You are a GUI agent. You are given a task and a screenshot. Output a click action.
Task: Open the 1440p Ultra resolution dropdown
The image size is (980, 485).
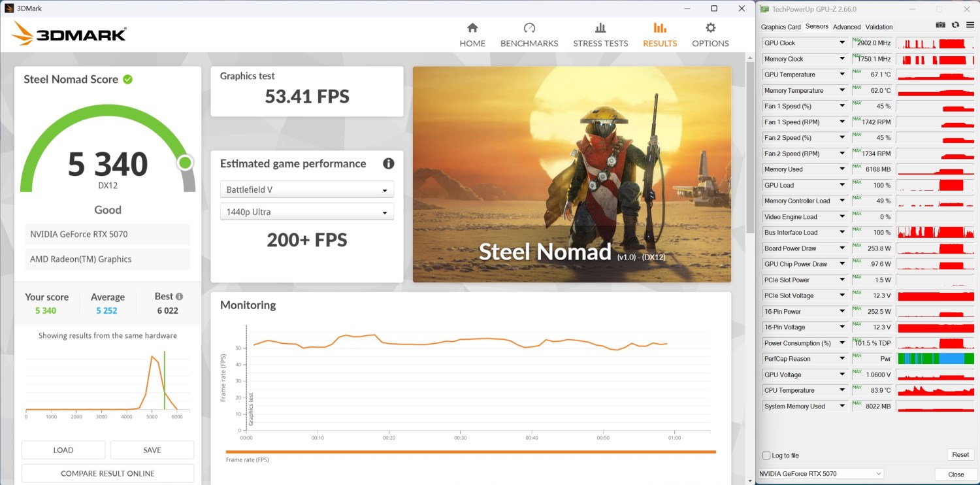pos(307,212)
